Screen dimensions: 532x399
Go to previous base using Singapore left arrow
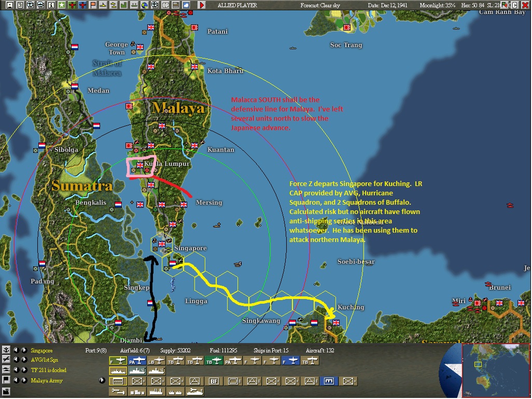pyautogui.click(x=16, y=350)
